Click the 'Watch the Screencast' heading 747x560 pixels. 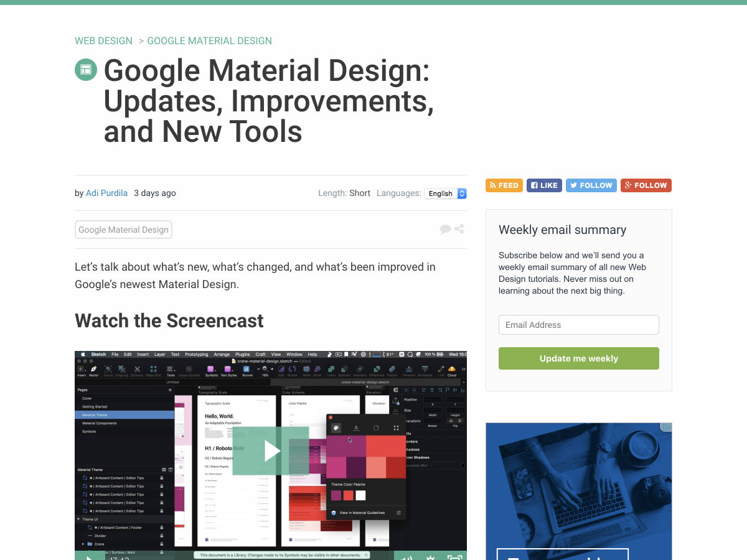pos(169,321)
